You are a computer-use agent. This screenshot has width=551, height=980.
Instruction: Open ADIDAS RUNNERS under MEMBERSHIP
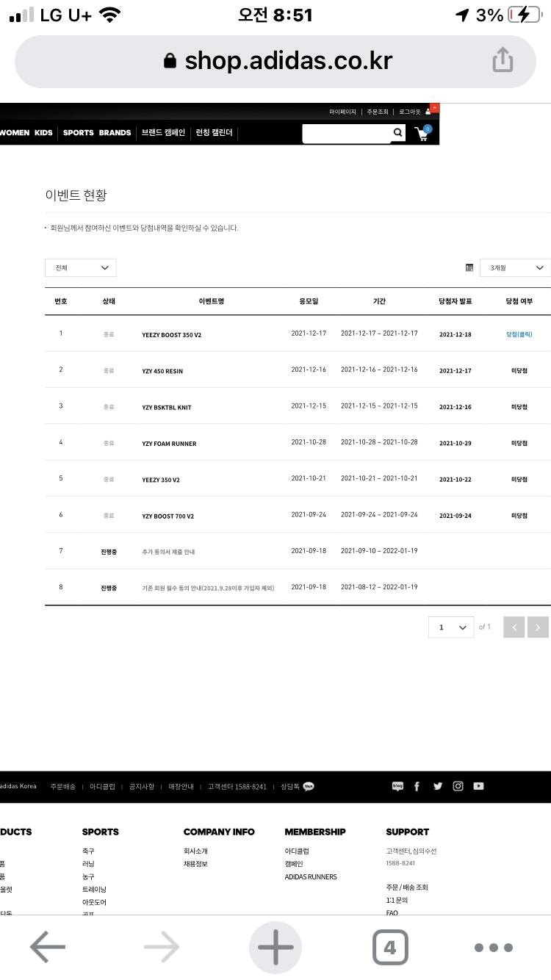tap(311, 876)
